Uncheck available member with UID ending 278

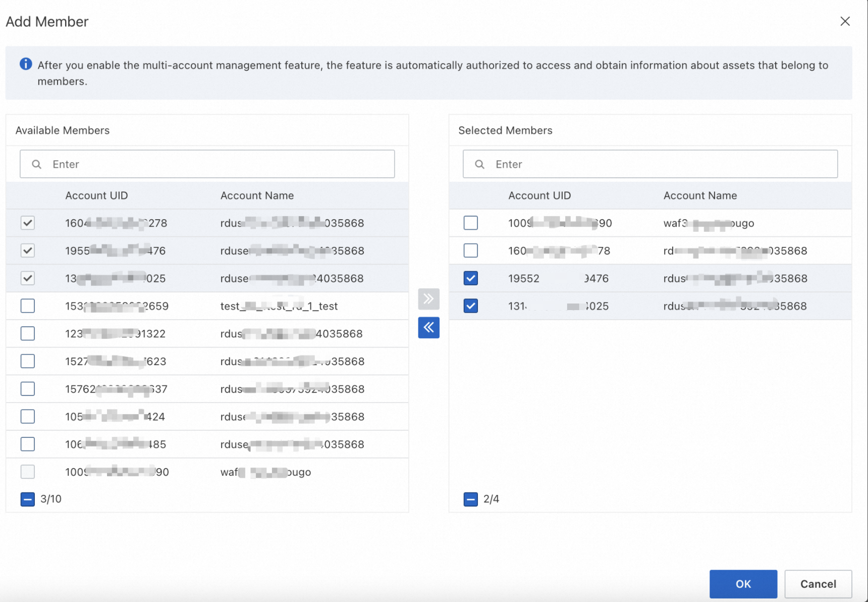point(28,223)
